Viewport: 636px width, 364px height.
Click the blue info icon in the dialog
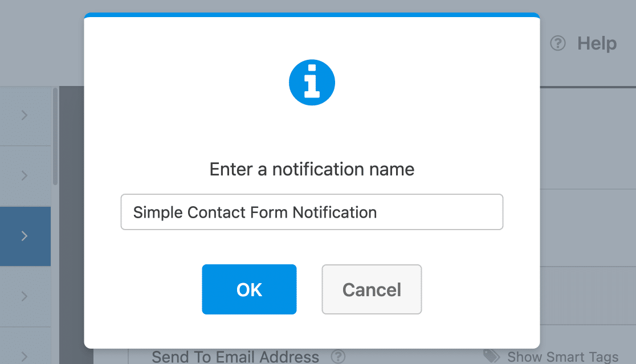click(312, 83)
